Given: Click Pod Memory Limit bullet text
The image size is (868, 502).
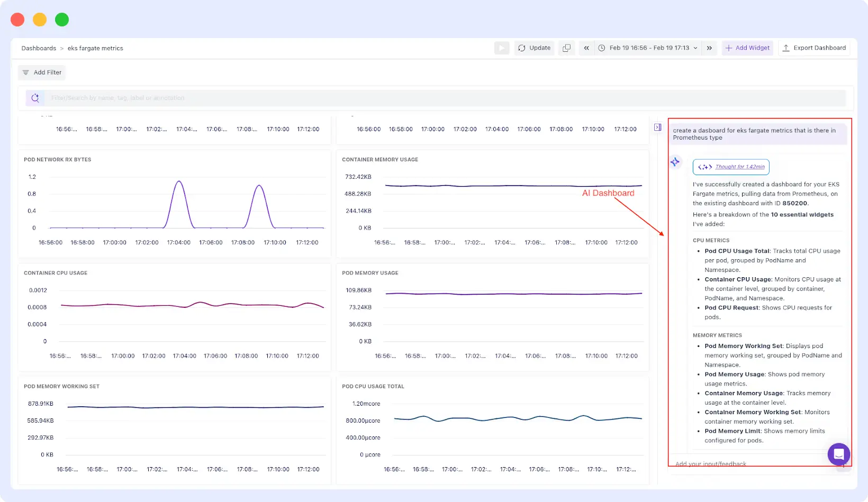Looking at the screenshot, I should (765, 436).
